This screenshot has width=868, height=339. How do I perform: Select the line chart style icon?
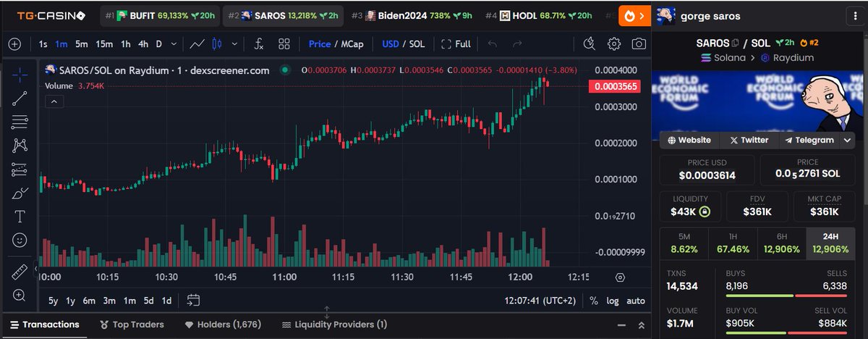[x=197, y=44]
